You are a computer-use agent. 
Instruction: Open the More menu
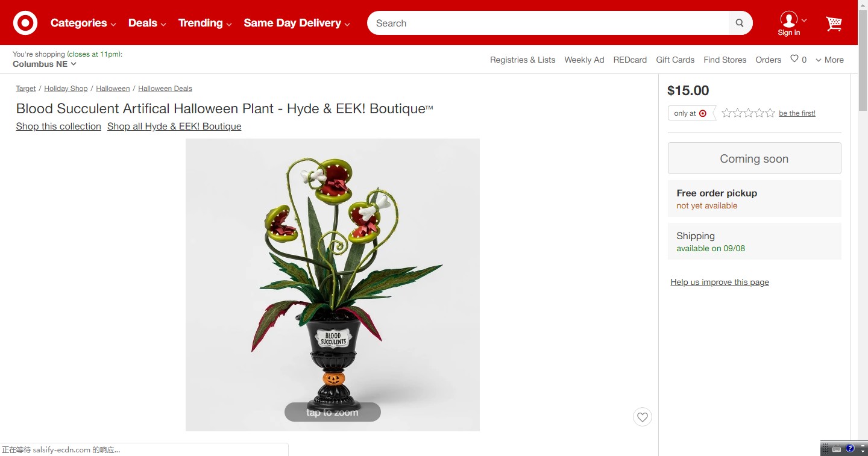point(829,60)
